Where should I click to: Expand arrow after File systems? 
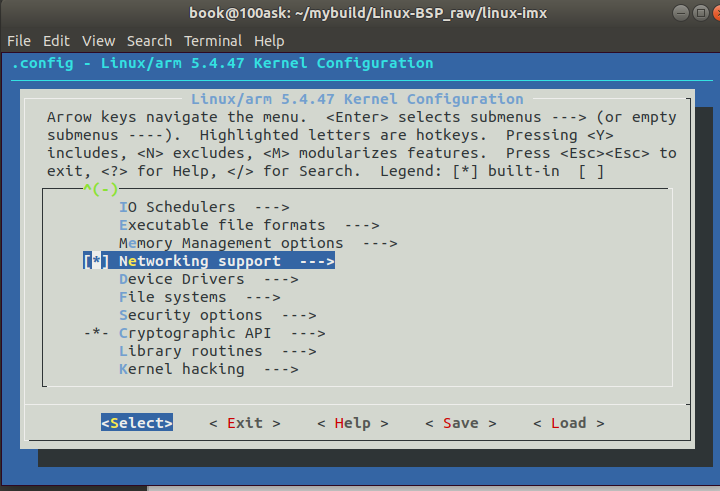[x=263, y=297]
